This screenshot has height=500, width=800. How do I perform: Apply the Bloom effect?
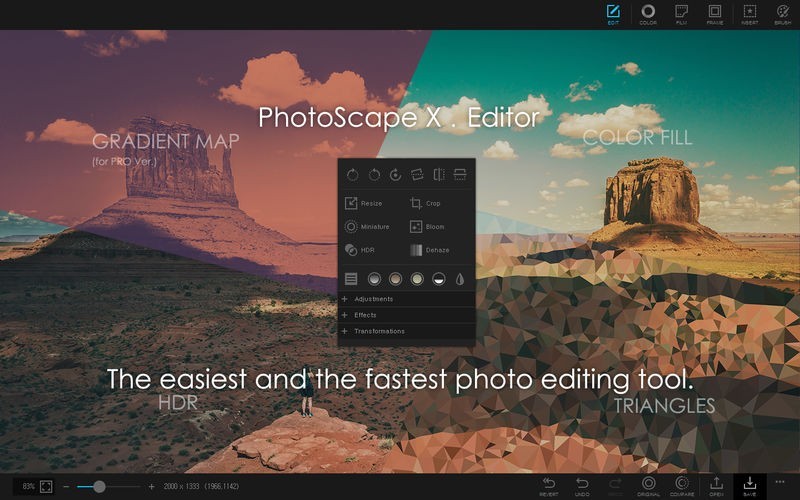(x=428, y=227)
